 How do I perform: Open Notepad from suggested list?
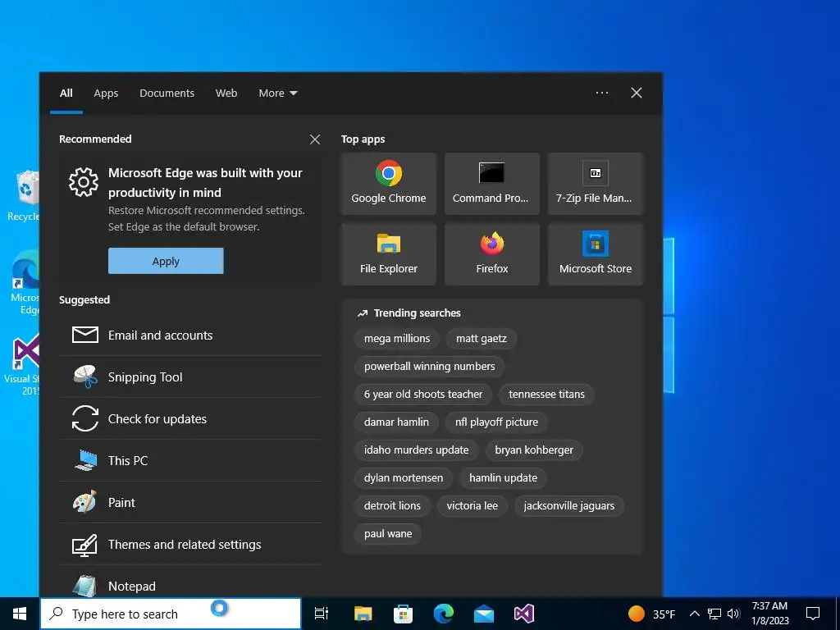point(190,584)
